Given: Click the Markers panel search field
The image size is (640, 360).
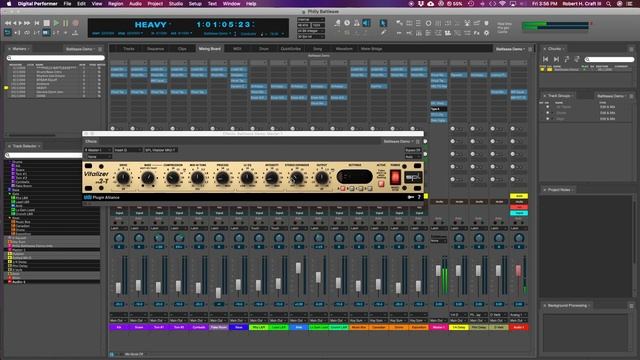Looking at the screenshot, I should pos(56,58).
